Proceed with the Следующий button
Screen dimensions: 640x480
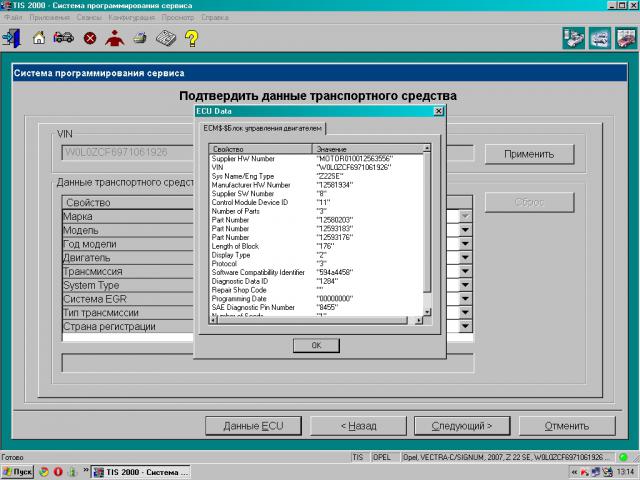(462, 426)
